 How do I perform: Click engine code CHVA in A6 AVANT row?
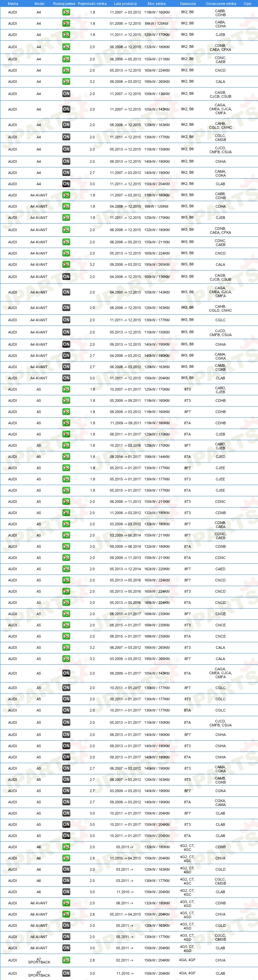220,914
